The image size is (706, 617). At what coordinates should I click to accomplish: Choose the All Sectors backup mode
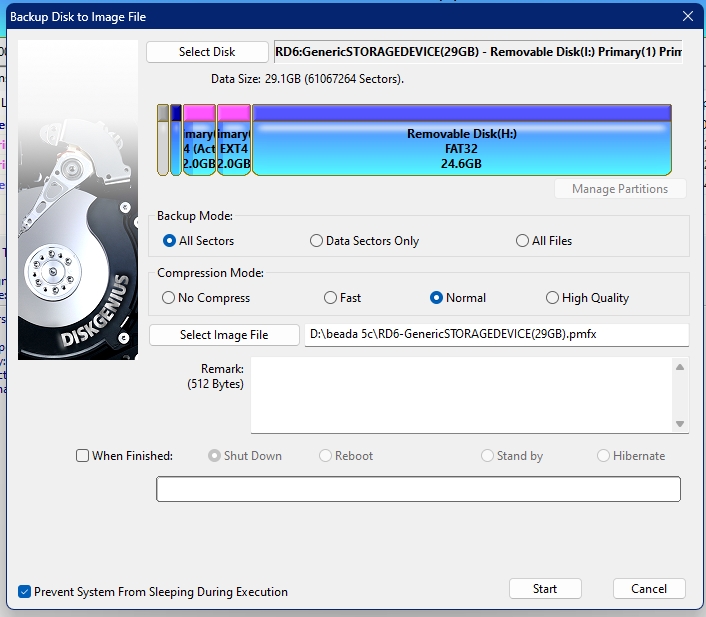[x=170, y=241]
